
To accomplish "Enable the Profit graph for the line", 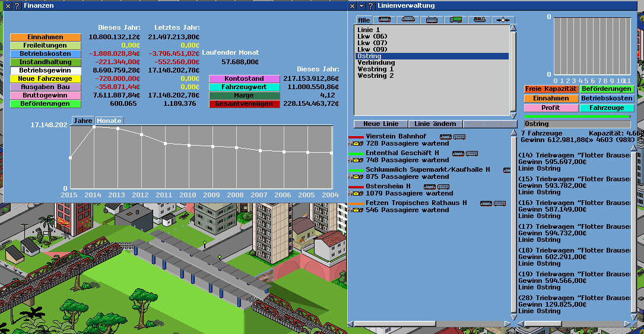I will point(550,108).
